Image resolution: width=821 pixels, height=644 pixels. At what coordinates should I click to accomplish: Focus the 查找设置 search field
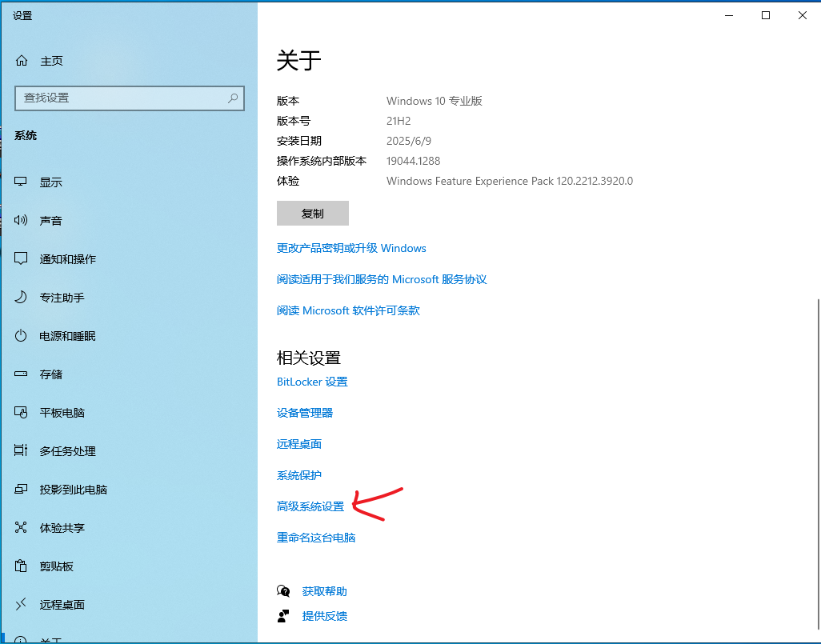130,98
